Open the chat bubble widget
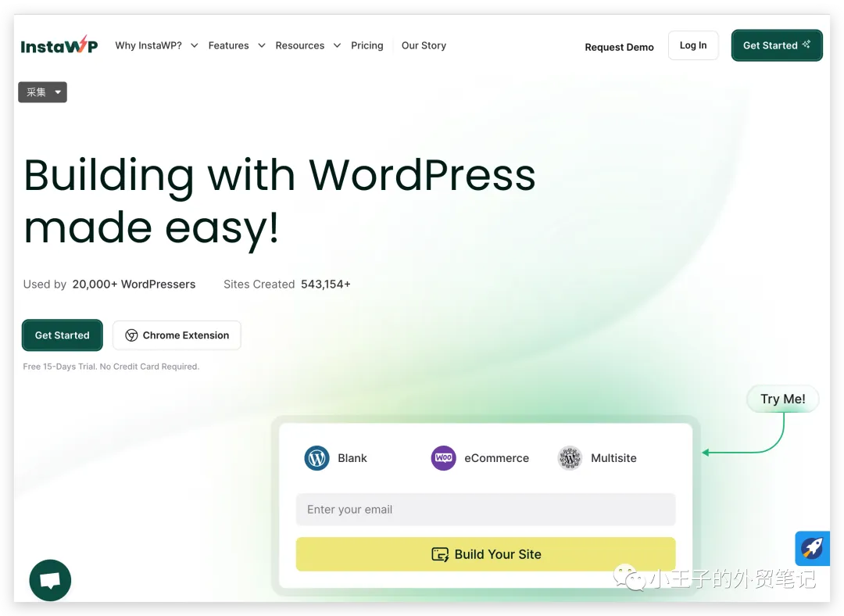The image size is (844, 616). [x=50, y=580]
